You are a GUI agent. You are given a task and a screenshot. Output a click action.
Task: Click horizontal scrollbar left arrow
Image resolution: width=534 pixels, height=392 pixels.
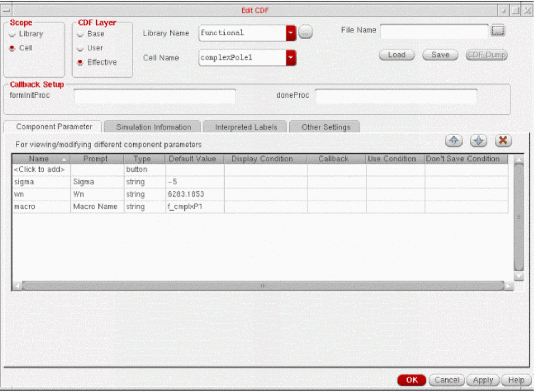17,286
